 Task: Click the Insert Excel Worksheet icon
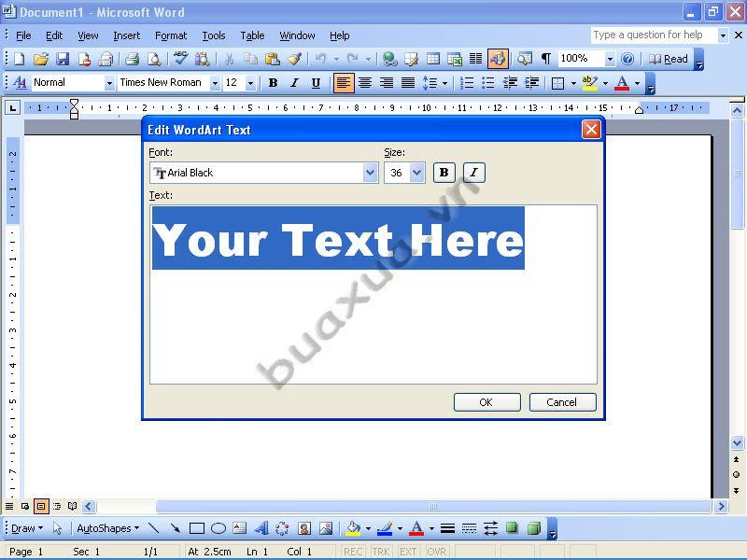[x=455, y=59]
